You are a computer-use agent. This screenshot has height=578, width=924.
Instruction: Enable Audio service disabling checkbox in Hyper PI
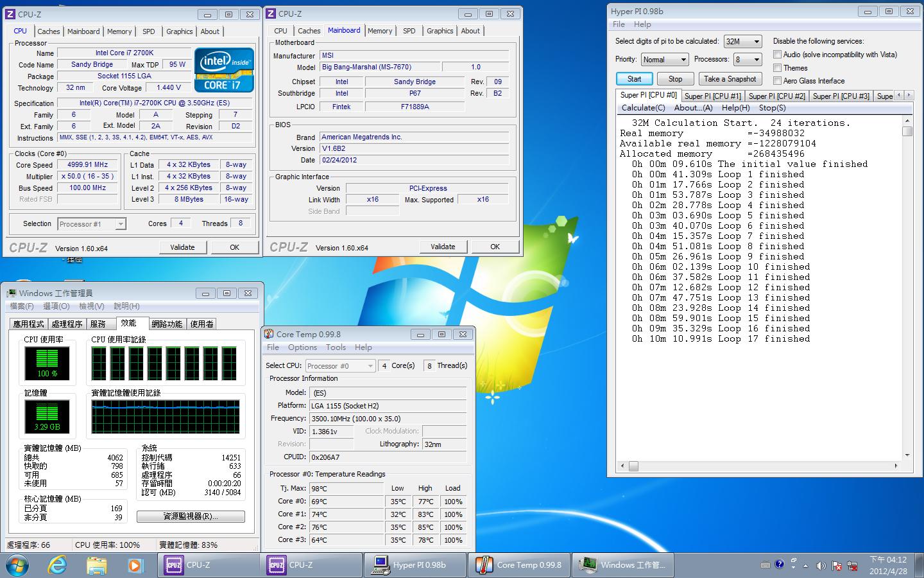pos(777,55)
